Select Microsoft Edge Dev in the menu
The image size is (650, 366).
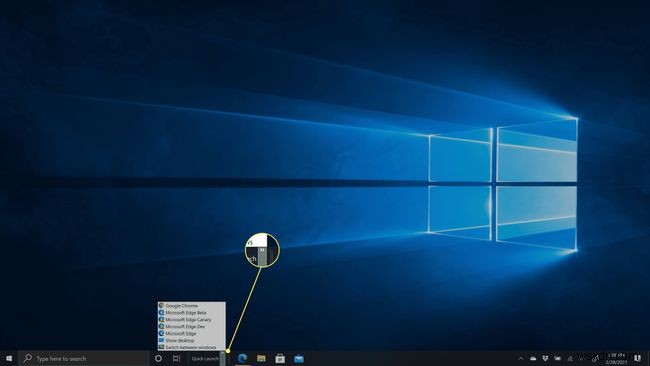[x=192, y=327]
